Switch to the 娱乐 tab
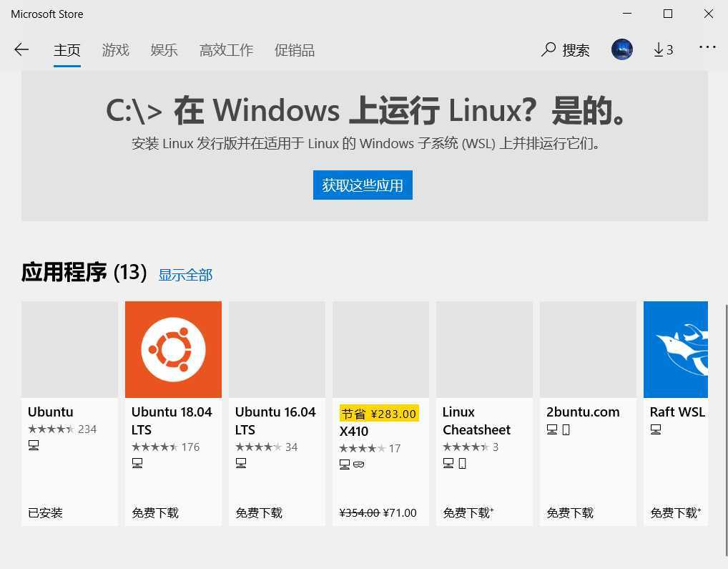 (164, 49)
